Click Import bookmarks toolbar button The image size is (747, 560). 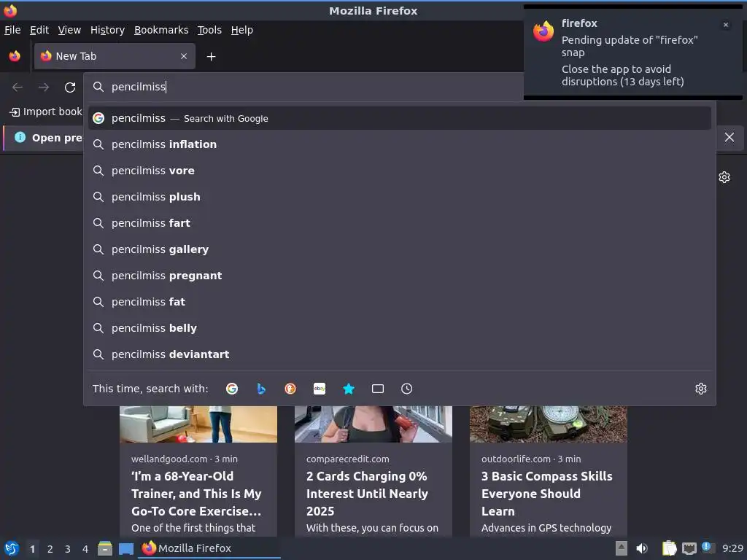coord(46,112)
